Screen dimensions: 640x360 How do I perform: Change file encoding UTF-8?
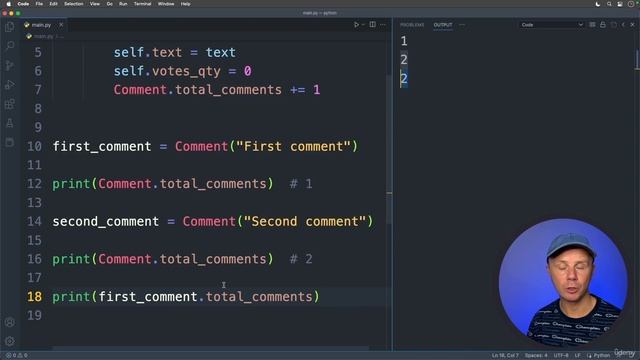561,355
